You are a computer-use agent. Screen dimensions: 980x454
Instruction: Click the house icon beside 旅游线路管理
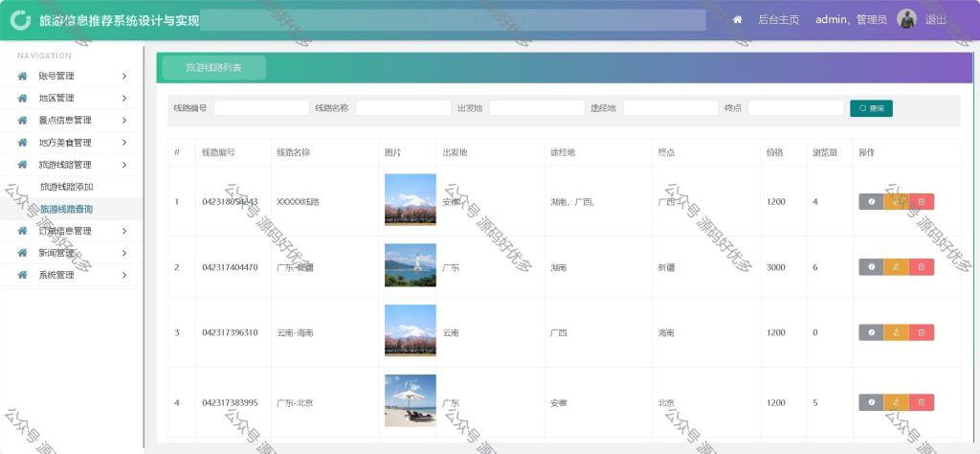point(23,165)
